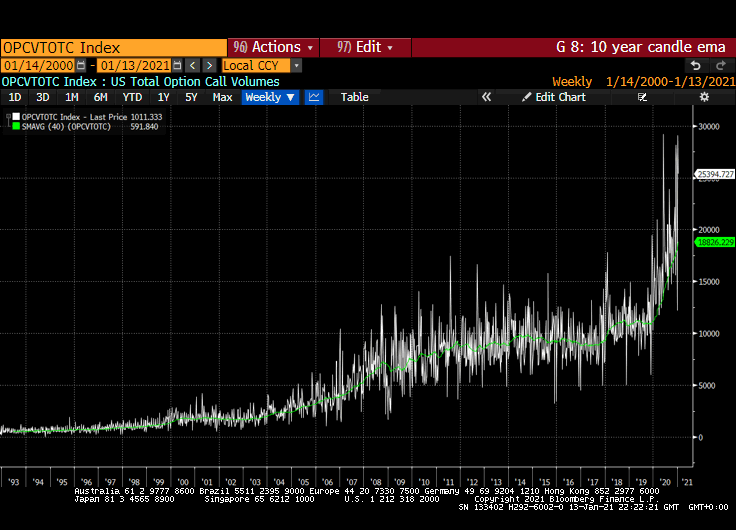736x530 pixels.
Task: Collapse the toolbar with the double chevron
Action: pyautogui.click(x=486, y=97)
